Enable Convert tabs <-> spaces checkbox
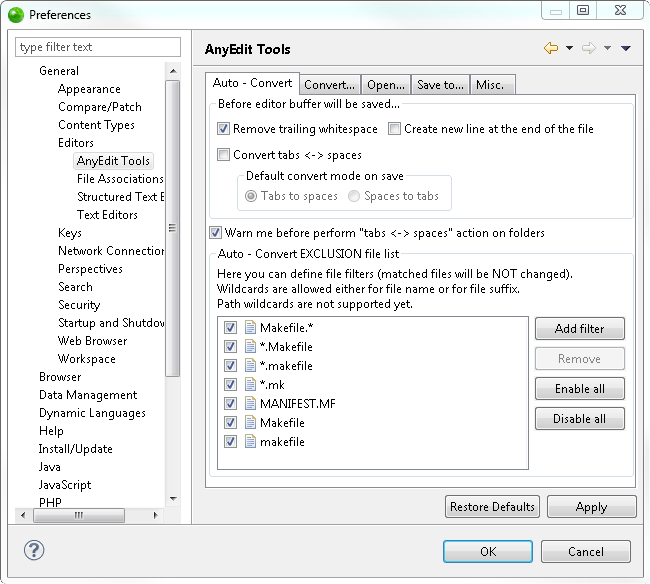The width and height of the screenshot is (650, 584). pos(223,155)
